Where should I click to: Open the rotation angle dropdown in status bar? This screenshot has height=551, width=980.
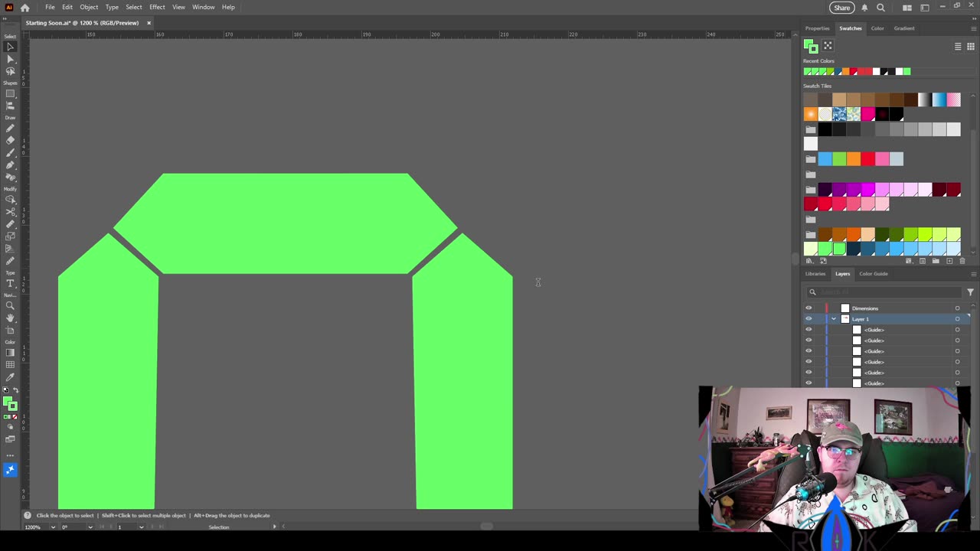(x=90, y=527)
